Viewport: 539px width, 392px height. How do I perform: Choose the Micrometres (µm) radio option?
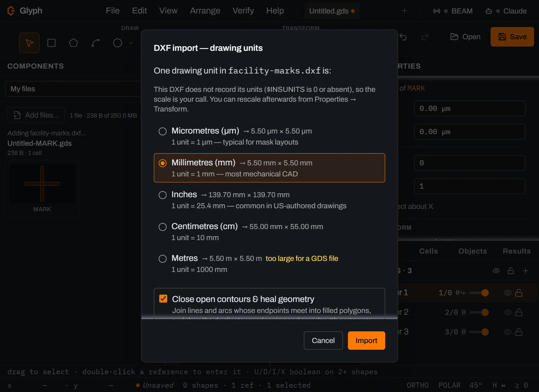(x=163, y=131)
